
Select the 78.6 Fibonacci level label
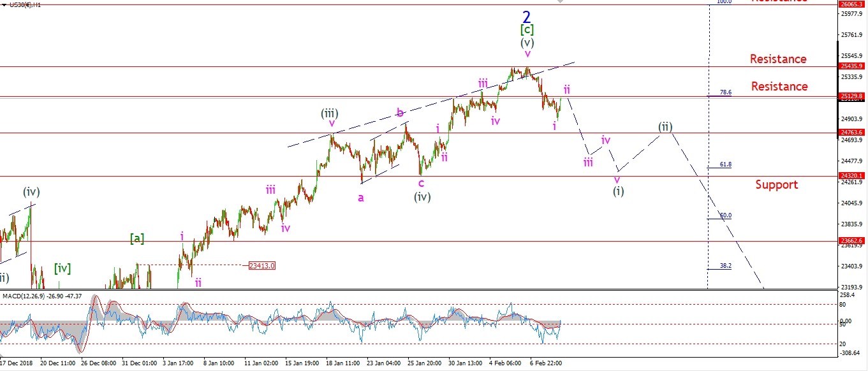coord(725,92)
